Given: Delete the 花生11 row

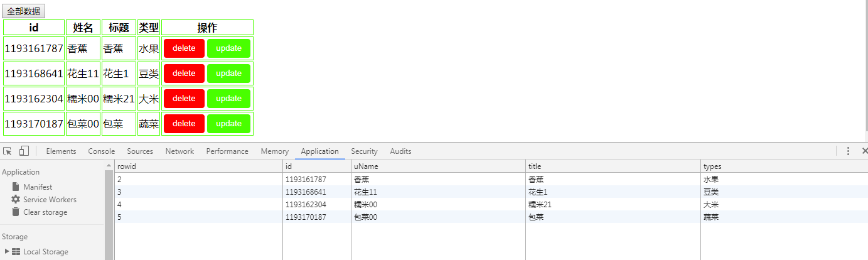Looking at the screenshot, I should tap(184, 73).
